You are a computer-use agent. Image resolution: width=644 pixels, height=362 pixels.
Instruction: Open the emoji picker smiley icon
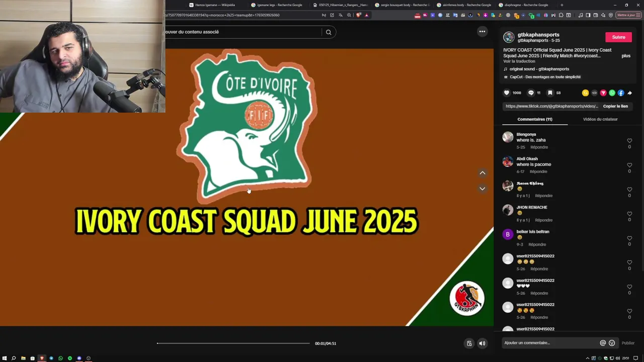click(x=612, y=343)
